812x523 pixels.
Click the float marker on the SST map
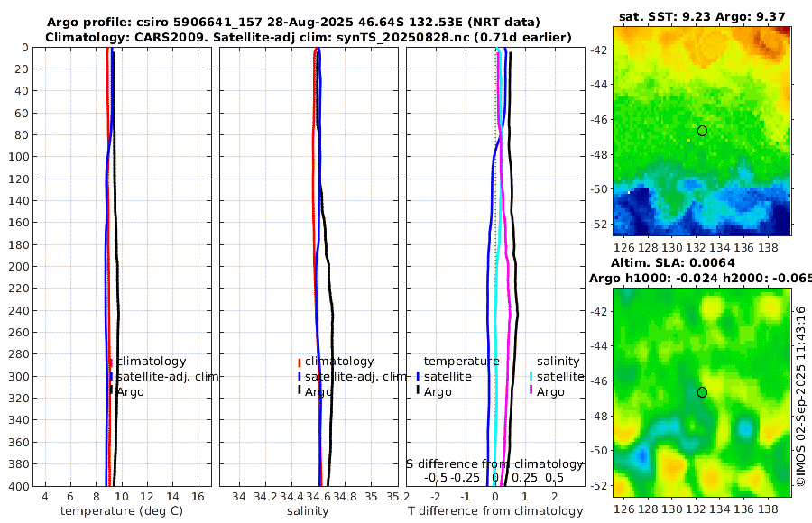coord(702,131)
